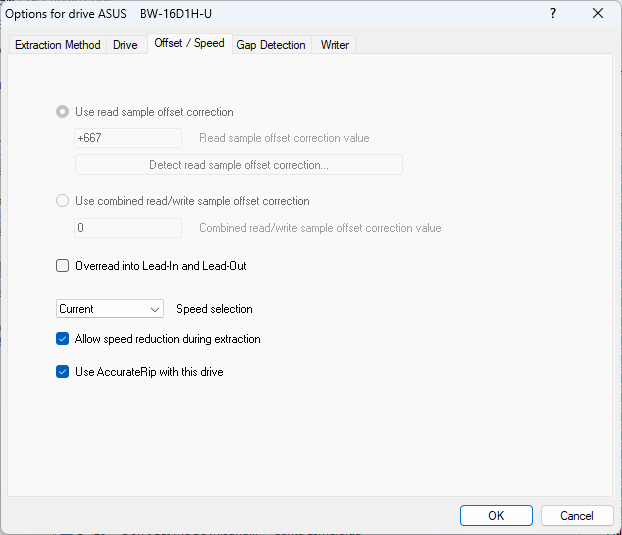Enable Overread into Lead-In and Lead-Out
This screenshot has width=622, height=535.
tap(62, 266)
